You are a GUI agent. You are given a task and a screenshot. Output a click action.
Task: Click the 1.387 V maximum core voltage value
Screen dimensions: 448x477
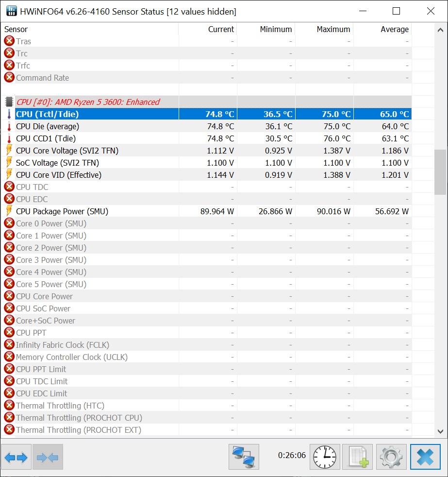337,151
